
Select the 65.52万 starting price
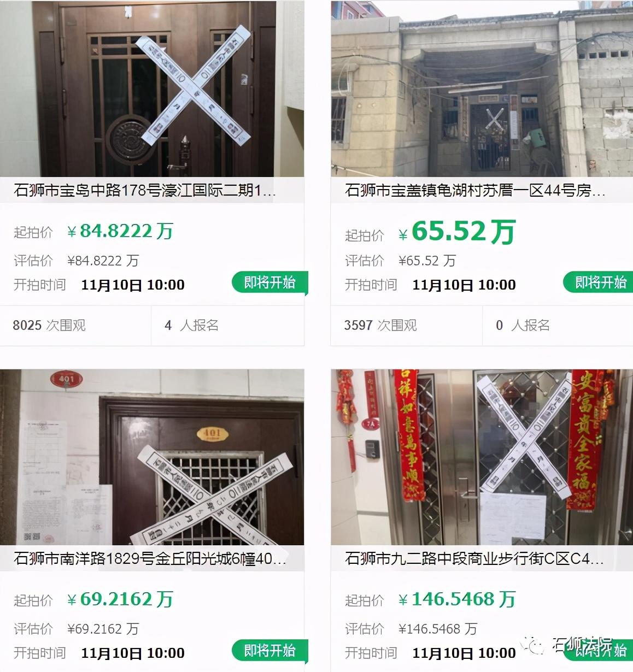(x=457, y=231)
